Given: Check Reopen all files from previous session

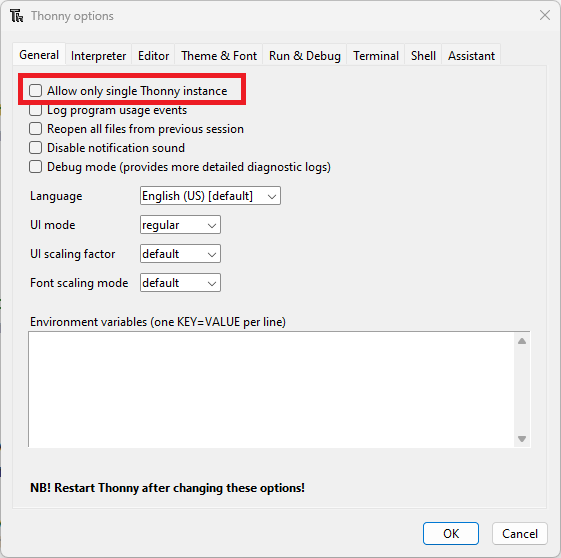Looking at the screenshot, I should (35, 129).
